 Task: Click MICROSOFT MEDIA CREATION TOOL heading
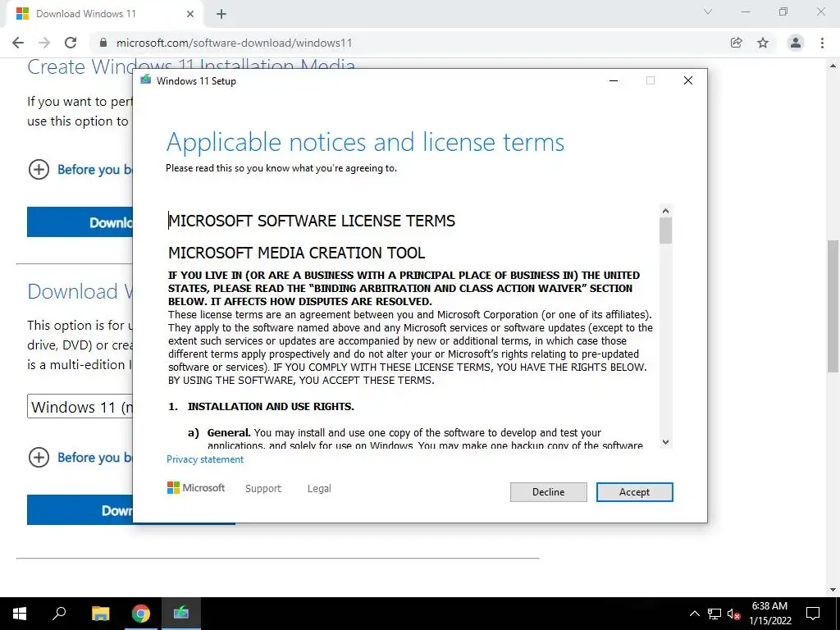(x=297, y=253)
